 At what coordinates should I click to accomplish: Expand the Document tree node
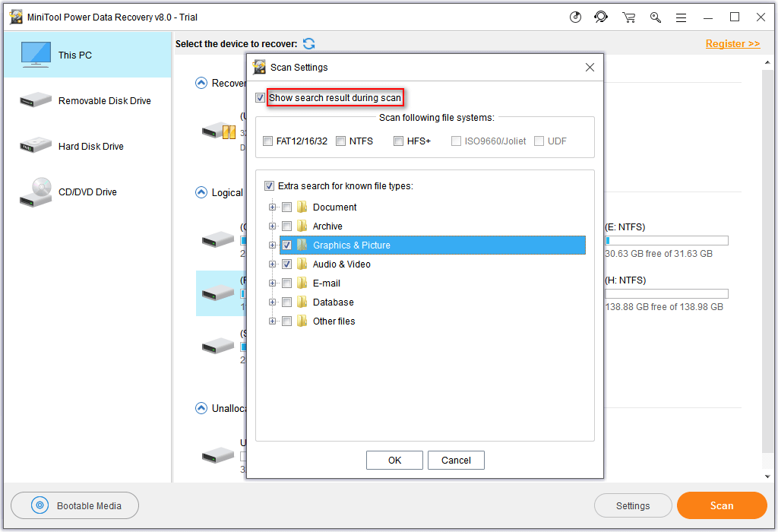click(272, 207)
